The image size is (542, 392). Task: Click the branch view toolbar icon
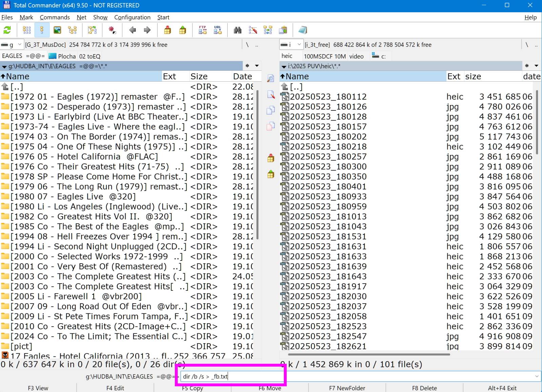coord(92,30)
